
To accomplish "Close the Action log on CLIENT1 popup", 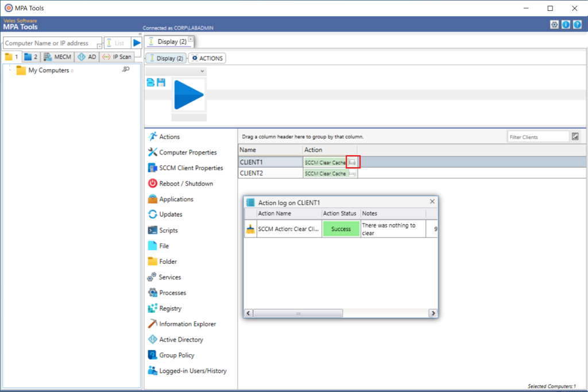I will click(x=432, y=202).
